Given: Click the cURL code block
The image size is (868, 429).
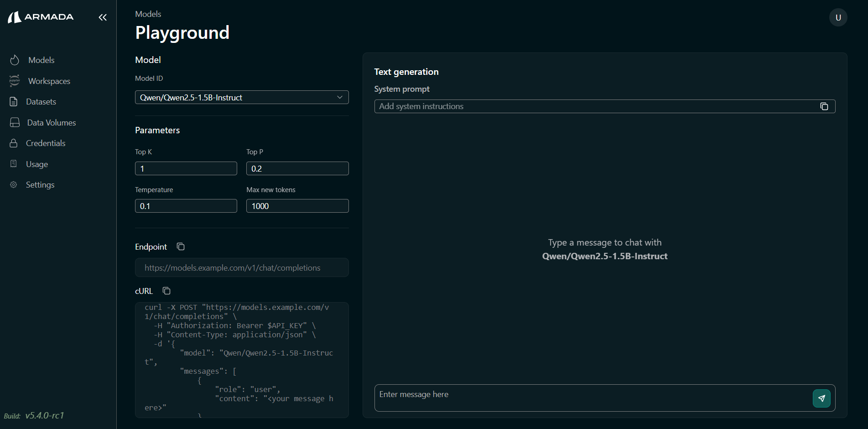Looking at the screenshot, I should click(x=242, y=360).
